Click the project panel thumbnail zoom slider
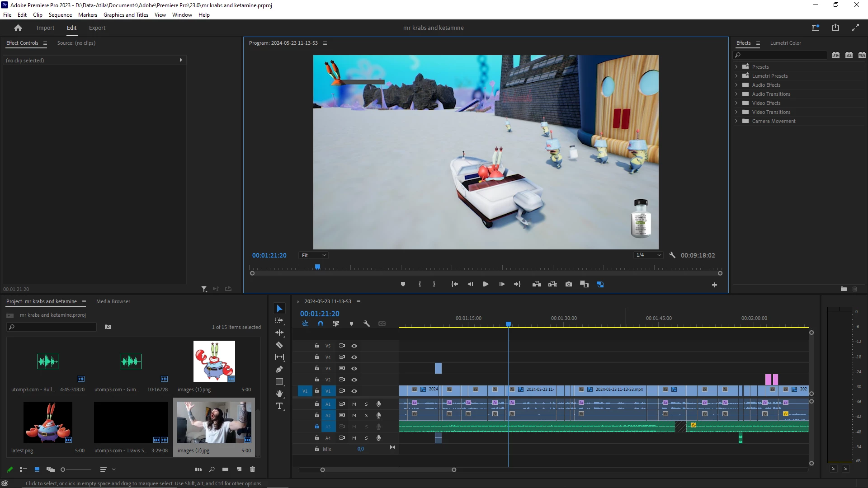The image size is (868, 488). (63, 469)
